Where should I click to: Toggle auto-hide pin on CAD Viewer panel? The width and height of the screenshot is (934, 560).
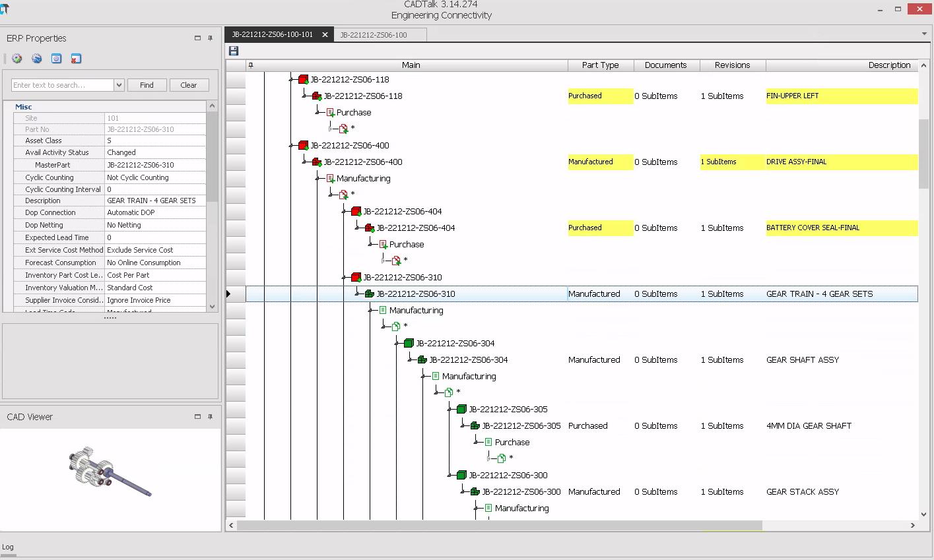(x=209, y=416)
